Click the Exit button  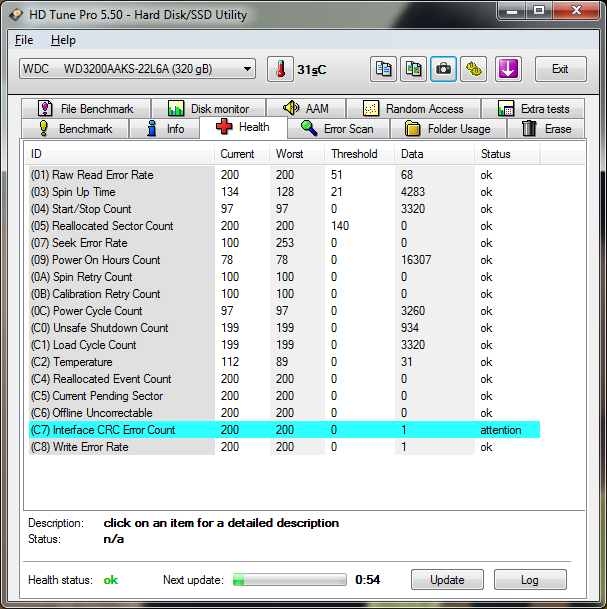click(x=560, y=69)
